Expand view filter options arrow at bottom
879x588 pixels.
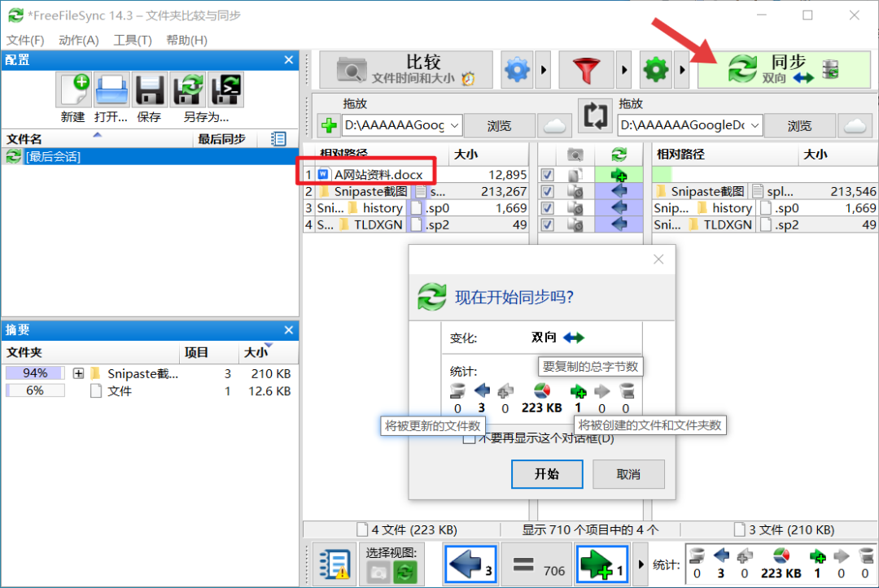click(x=641, y=564)
